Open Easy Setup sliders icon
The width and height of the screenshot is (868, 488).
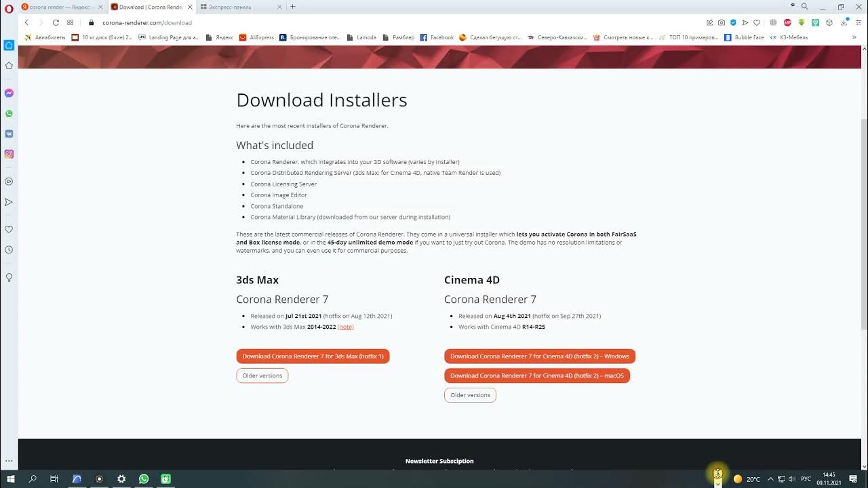coord(857,22)
